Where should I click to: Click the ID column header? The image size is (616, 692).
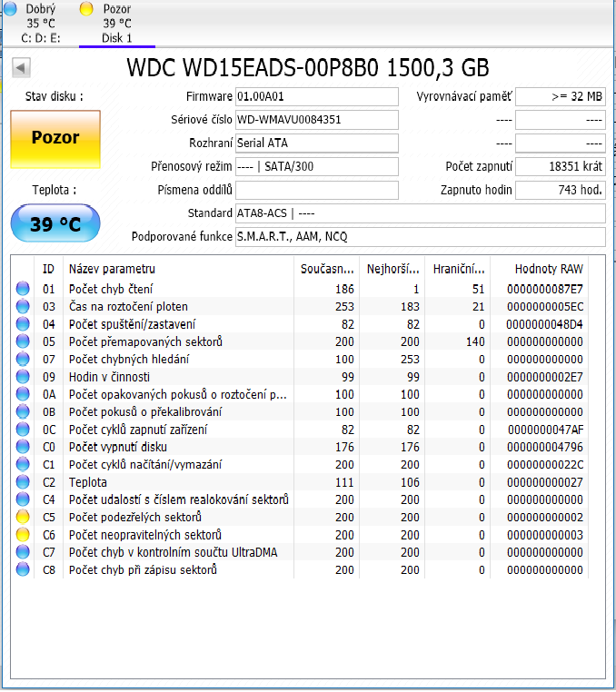[48, 269]
